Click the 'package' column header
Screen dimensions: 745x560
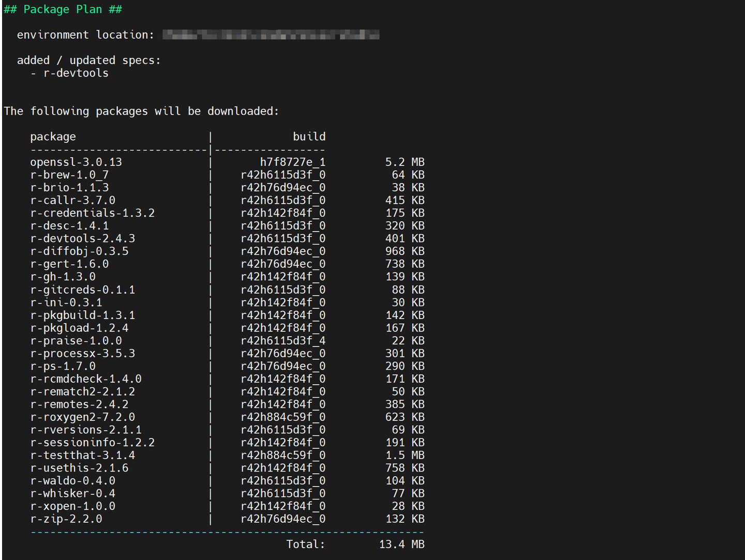[x=53, y=137]
